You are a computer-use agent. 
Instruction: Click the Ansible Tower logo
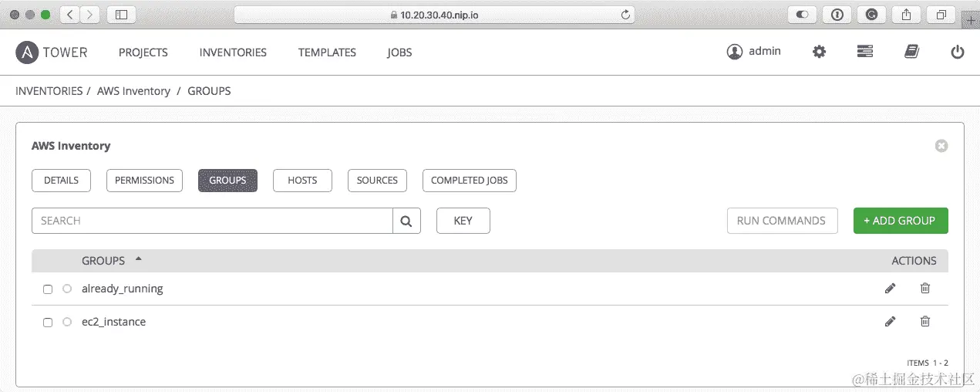click(x=52, y=52)
